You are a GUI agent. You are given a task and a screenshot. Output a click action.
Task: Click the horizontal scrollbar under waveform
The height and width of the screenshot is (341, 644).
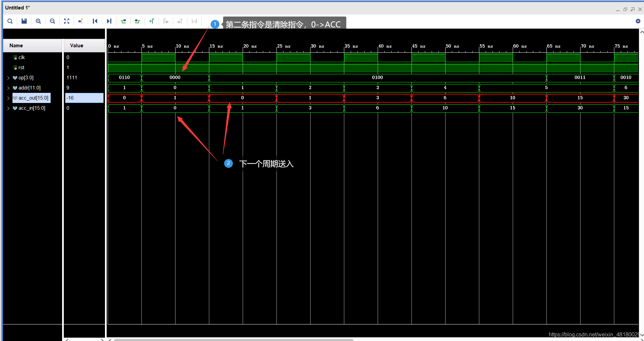click(x=234, y=340)
